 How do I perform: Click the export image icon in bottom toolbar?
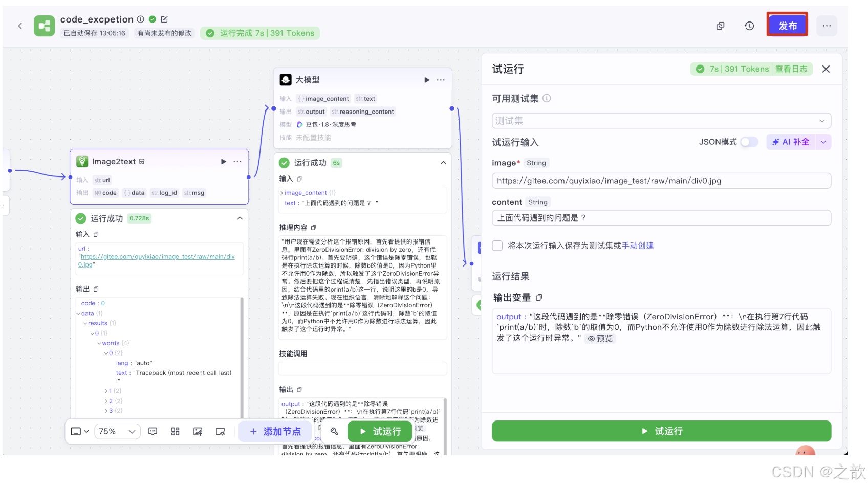click(198, 431)
